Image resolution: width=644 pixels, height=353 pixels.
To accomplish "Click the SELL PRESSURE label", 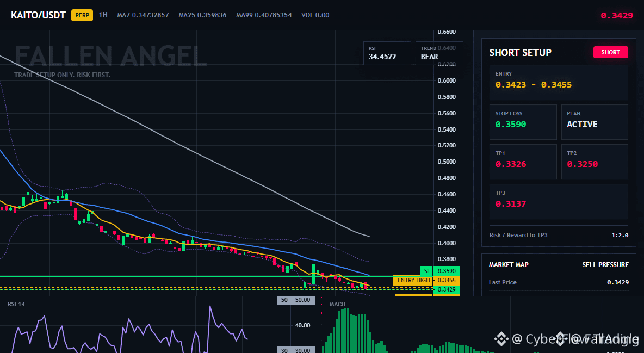I will tap(605, 265).
